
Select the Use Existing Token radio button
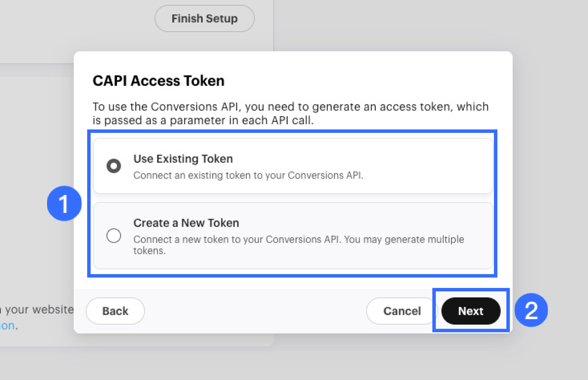point(114,166)
